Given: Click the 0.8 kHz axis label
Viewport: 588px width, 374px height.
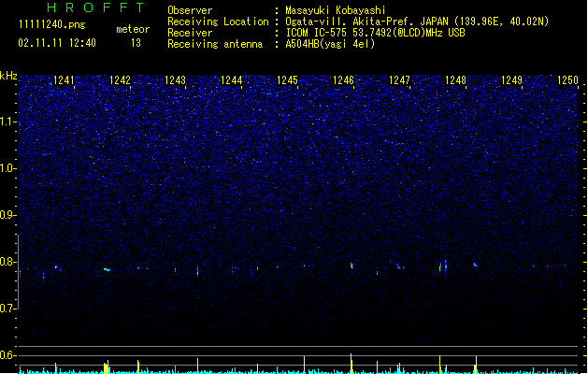Looking at the screenshot, I should 7,262.
